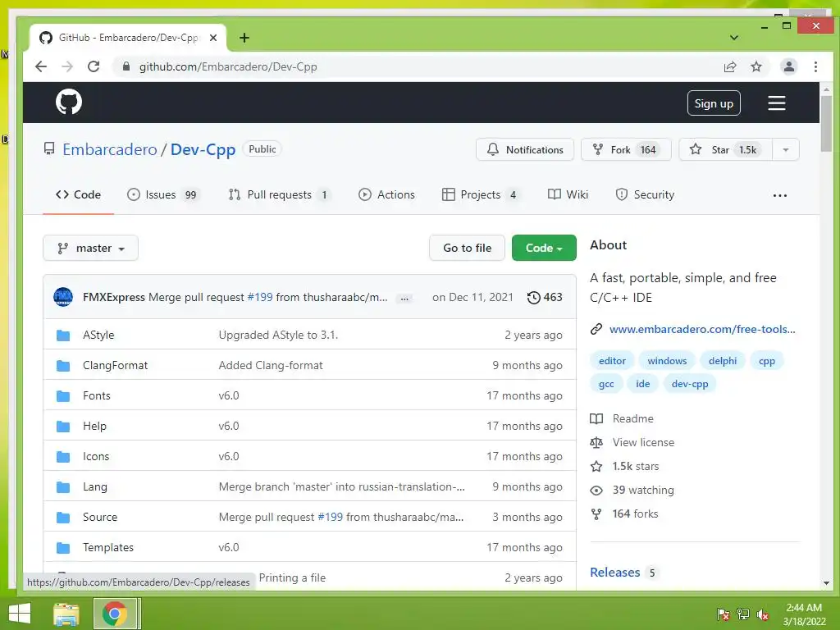Click the address bar URL field
The width and height of the screenshot is (840, 630).
pos(418,66)
